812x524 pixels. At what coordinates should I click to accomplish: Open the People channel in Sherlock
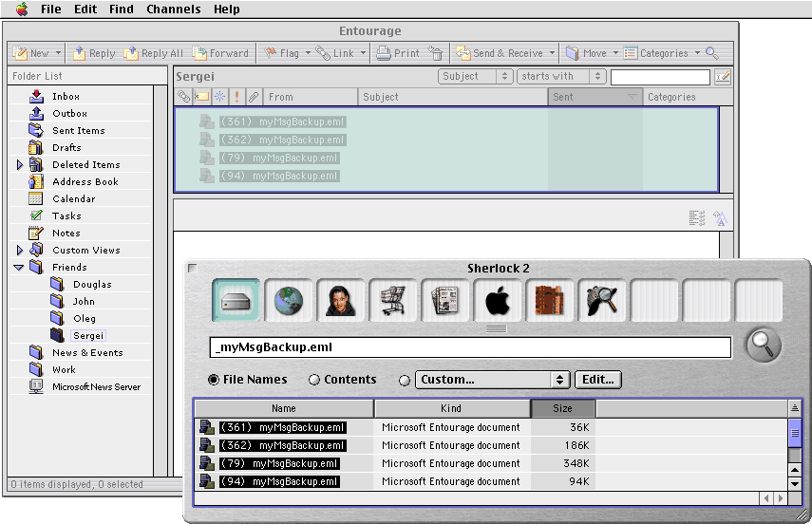coord(341,301)
